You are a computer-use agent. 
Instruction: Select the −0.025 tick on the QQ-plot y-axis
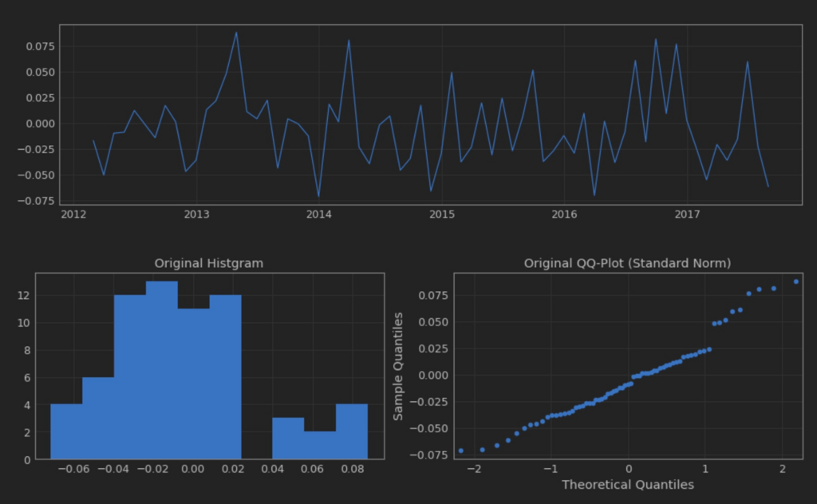pos(428,402)
